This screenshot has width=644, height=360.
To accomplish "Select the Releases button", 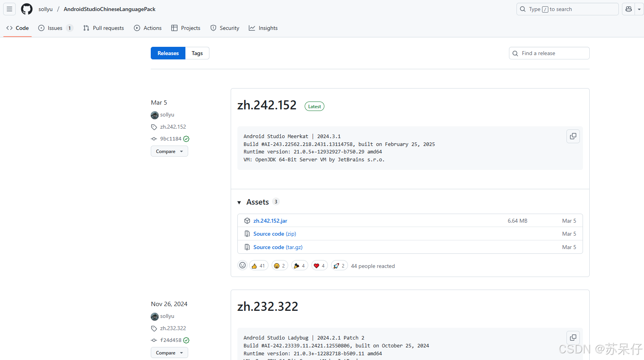I will click(x=168, y=53).
